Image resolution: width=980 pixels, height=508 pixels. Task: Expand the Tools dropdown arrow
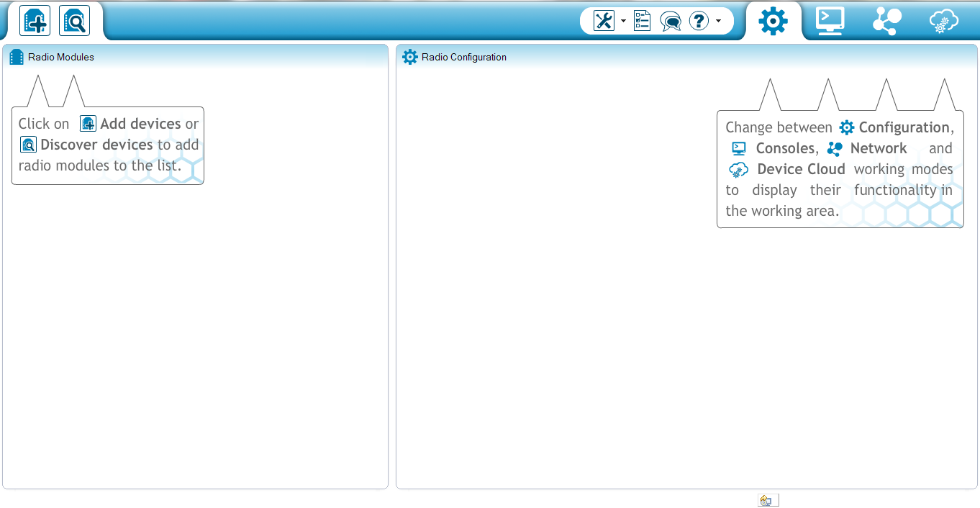click(623, 21)
